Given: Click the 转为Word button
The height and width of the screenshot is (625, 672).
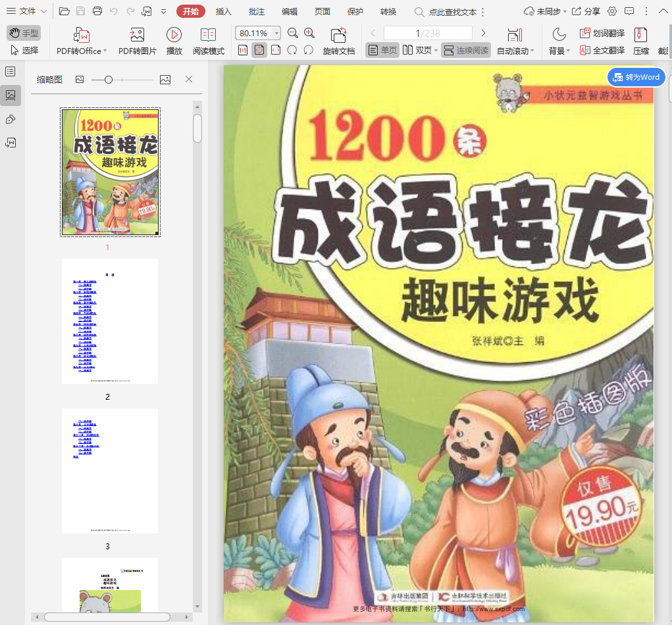Looking at the screenshot, I should coord(636,77).
